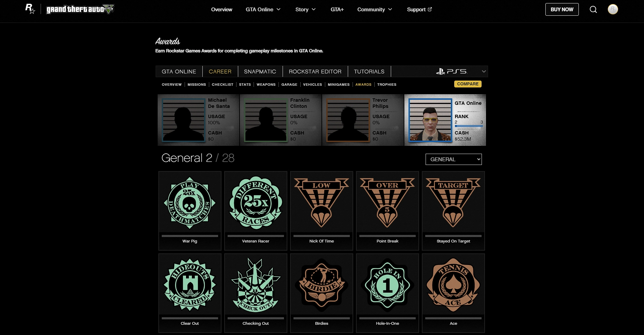This screenshot has height=335, width=644.
Task: Open the GTA+ nav item
Action: 337,10
